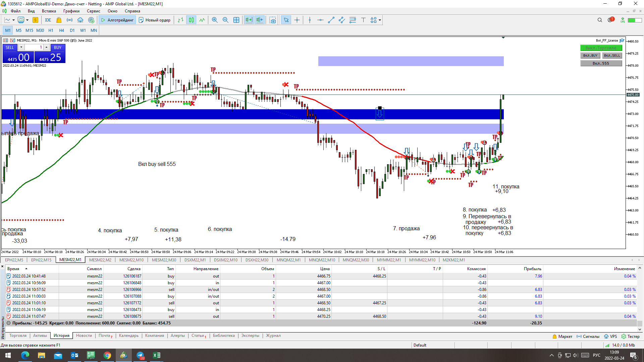Expand the chart type dropdown arrow

tap(13, 20)
